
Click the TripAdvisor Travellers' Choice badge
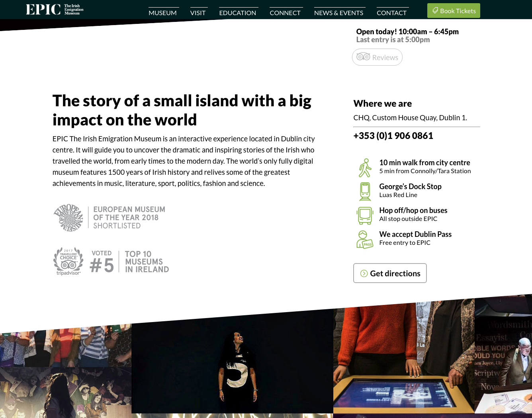click(68, 261)
